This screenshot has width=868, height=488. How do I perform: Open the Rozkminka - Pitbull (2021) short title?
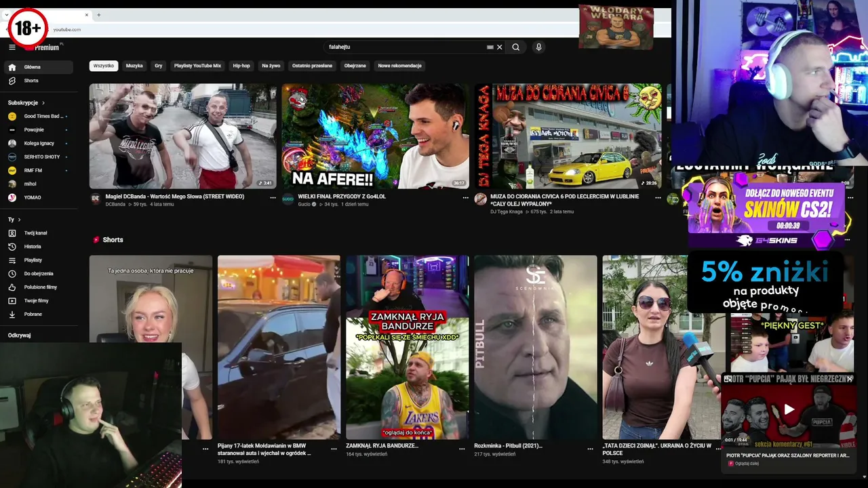(x=509, y=446)
